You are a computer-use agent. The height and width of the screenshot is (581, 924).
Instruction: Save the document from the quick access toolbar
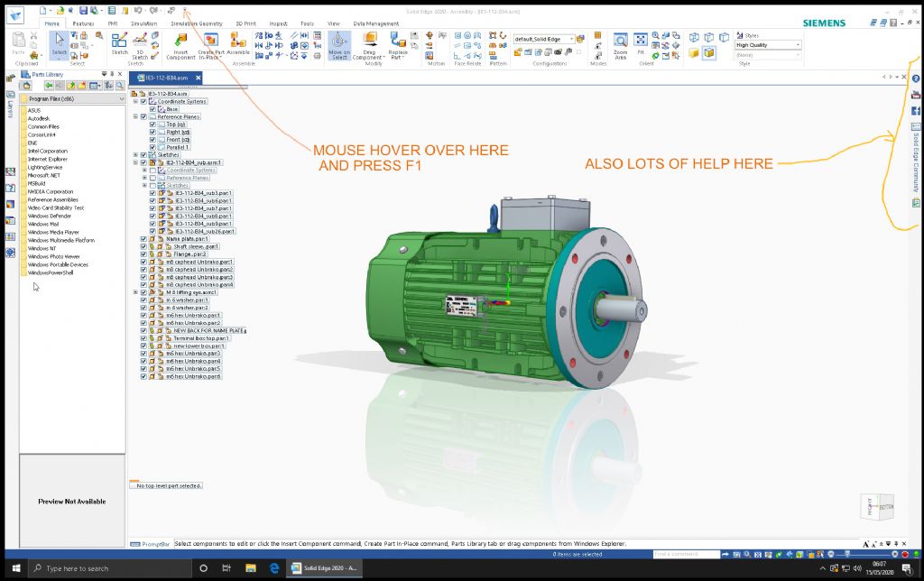[x=83, y=11]
